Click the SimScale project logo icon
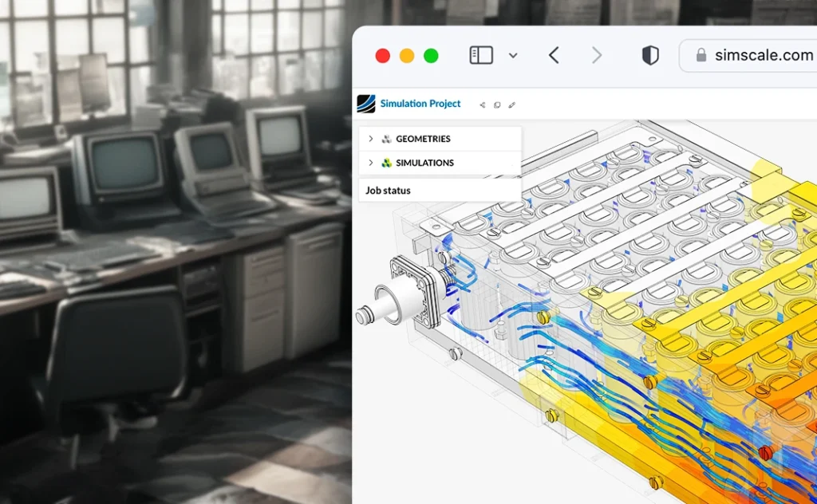The height and width of the screenshot is (504, 817). [365, 104]
